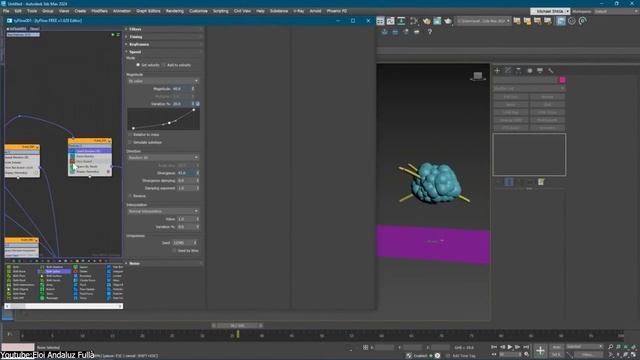Open the Hierarchy panel tab icon
This screenshot has height=360, width=640.
tap(518, 71)
